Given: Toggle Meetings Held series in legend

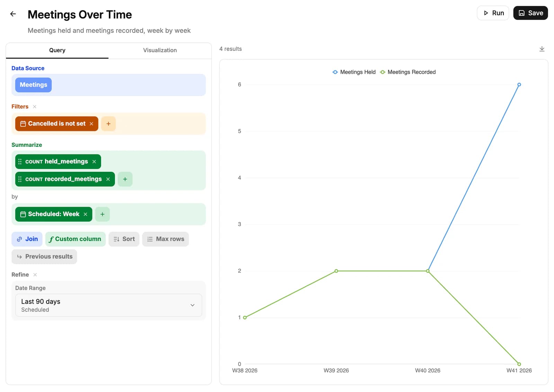Looking at the screenshot, I should tap(354, 72).
